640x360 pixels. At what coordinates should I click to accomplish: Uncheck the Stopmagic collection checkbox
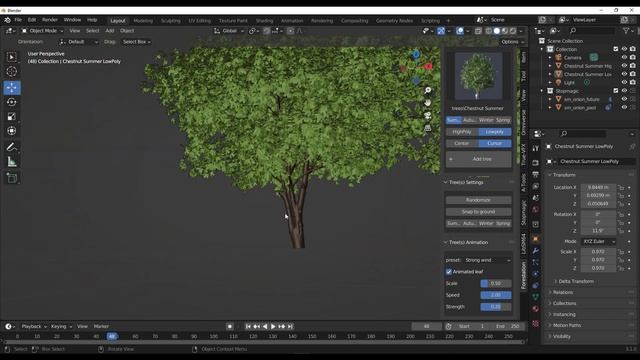tap(616, 91)
